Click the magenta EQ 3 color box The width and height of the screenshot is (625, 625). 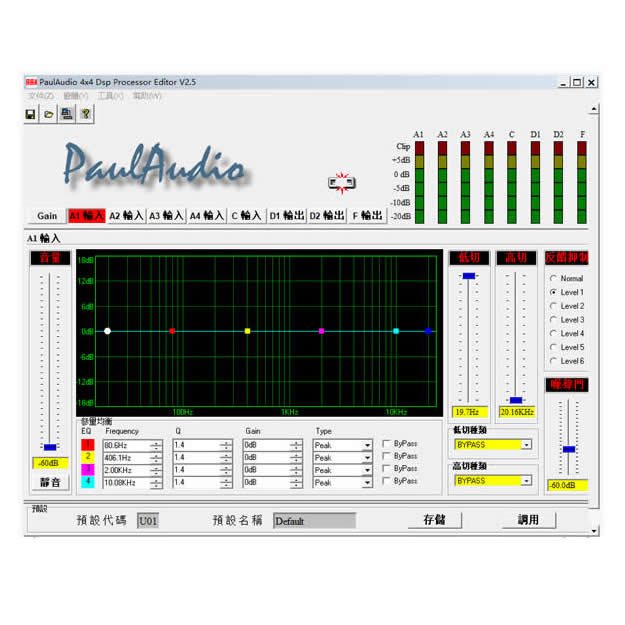(88, 470)
